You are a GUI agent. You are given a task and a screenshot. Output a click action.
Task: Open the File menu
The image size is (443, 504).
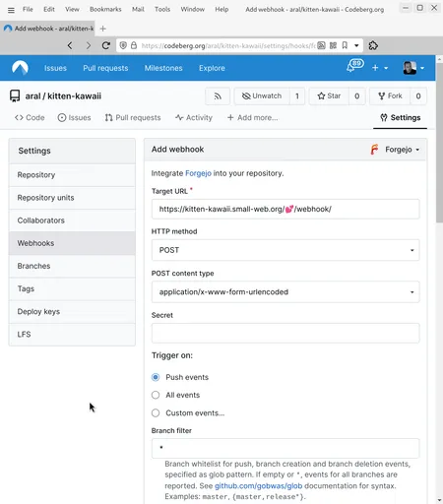point(28,9)
